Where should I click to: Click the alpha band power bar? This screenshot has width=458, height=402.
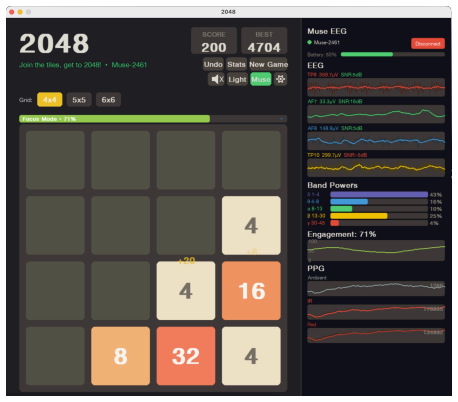tap(379, 209)
